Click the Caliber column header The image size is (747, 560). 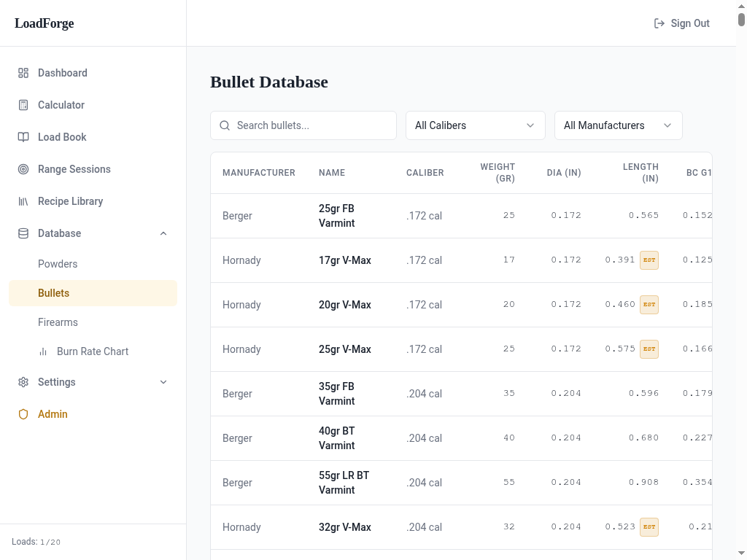[x=425, y=173]
